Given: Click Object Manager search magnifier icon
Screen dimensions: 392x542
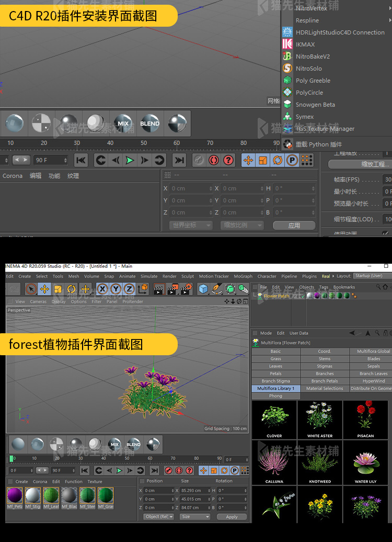Looking at the screenshot, I should (378, 287).
